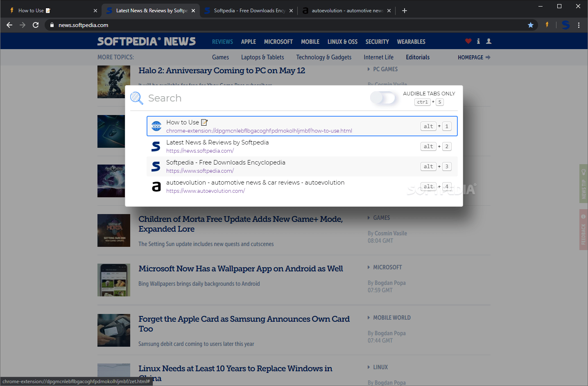Open Halo 2: Anniversary article headline

pos(222,70)
